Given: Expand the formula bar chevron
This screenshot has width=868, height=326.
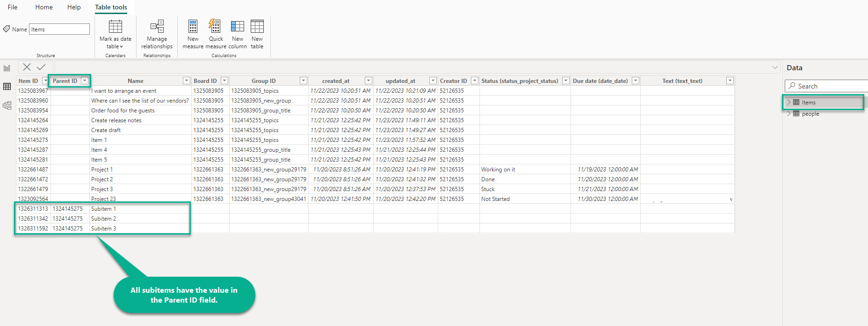Looking at the screenshot, I should coord(775,68).
